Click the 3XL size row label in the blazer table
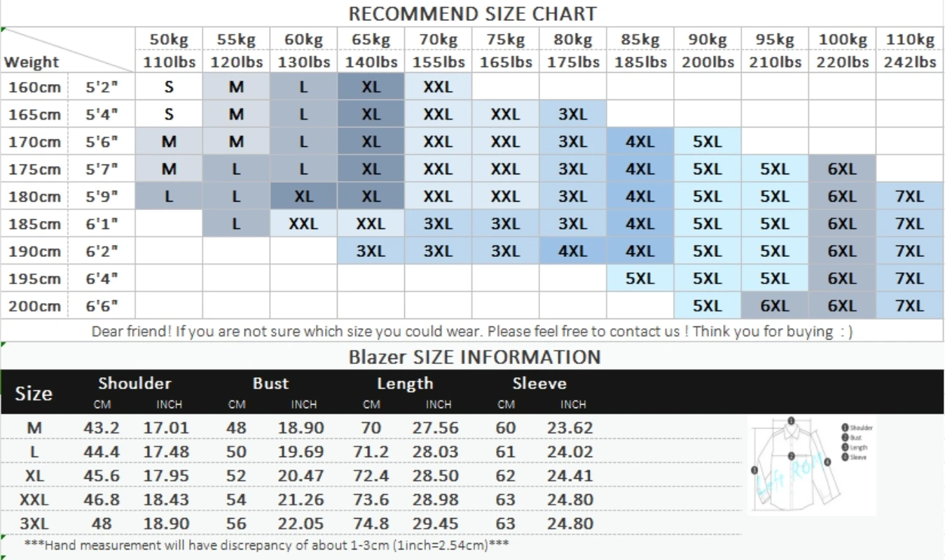This screenshot has height=560, width=945. [34, 523]
